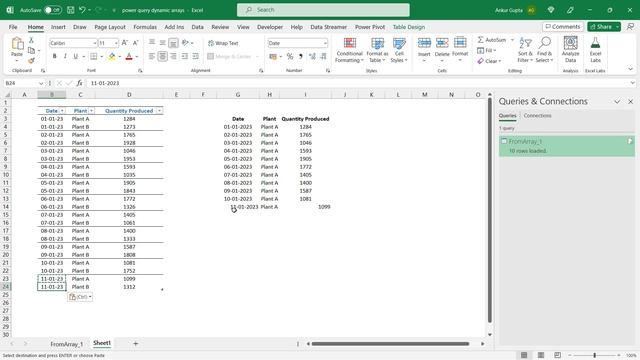Click the AutoSum button
The image size is (640, 360).
(492, 40)
